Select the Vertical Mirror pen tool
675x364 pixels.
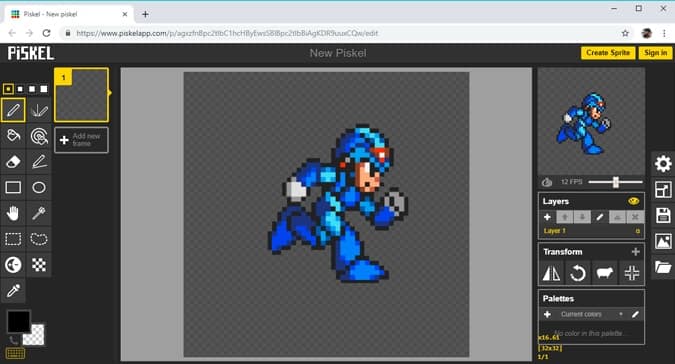(39, 110)
